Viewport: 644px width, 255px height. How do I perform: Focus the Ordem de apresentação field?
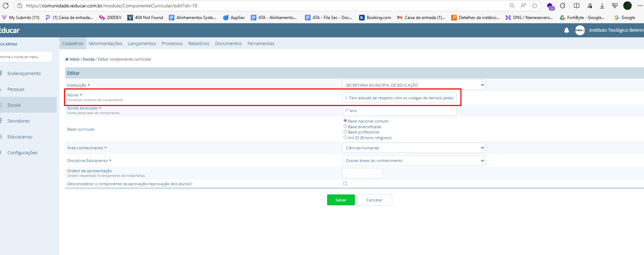point(362,173)
